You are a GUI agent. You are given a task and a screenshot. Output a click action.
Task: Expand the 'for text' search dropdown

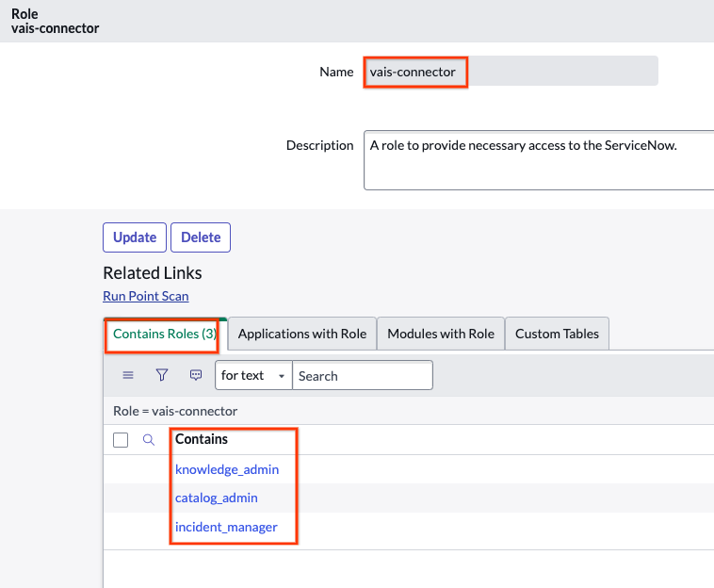click(x=253, y=375)
